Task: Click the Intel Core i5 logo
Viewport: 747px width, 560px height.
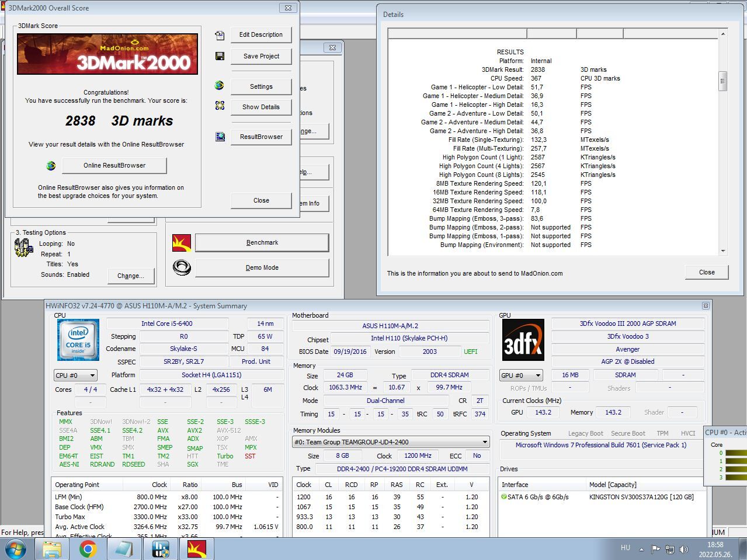Action: pos(78,340)
